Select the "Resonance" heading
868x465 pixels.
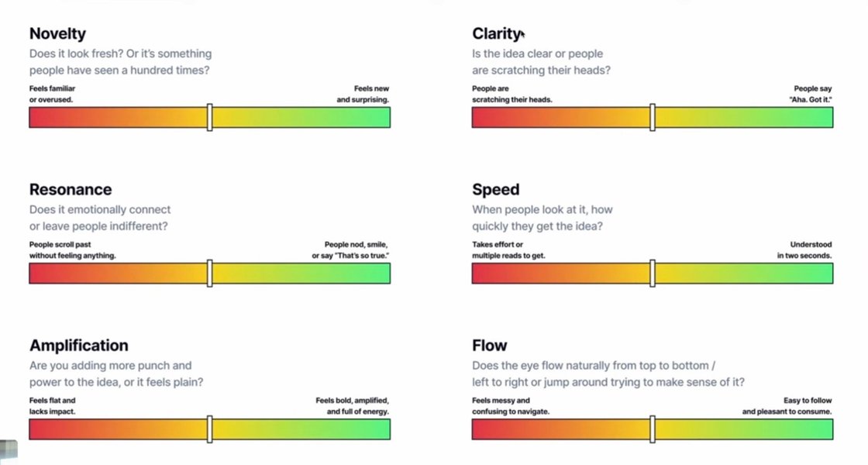coord(71,189)
